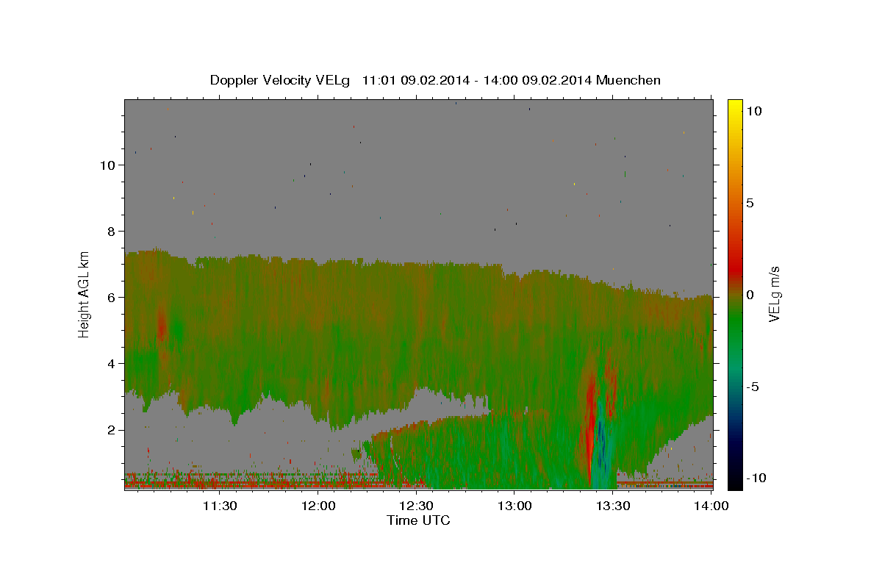The image size is (882, 588).
Task: Click the colorbar value 10 at top
Action: (754, 111)
